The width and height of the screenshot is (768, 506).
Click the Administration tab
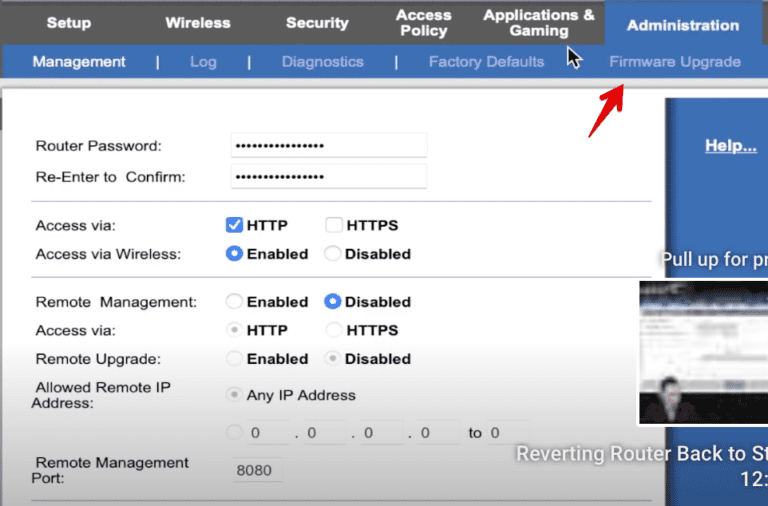pyautogui.click(x=683, y=25)
